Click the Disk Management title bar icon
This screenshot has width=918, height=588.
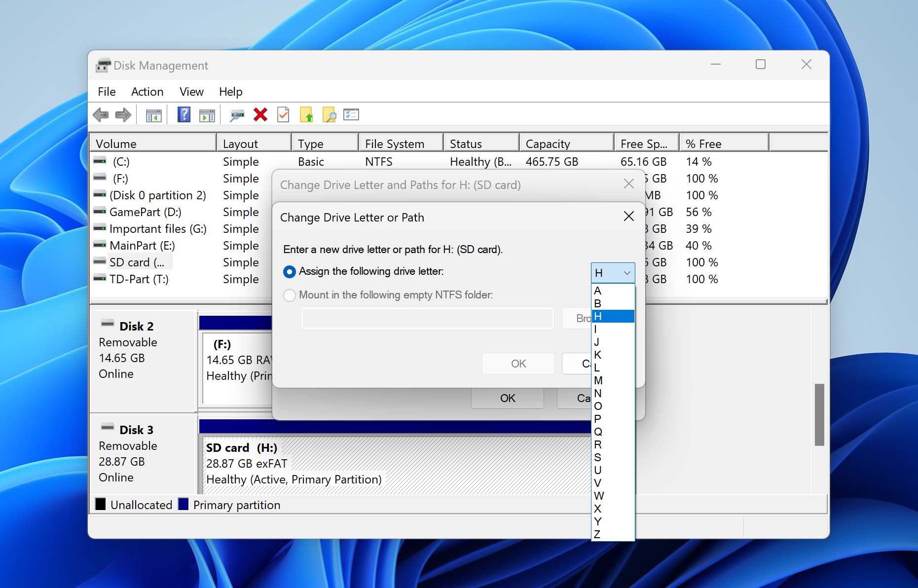(103, 65)
